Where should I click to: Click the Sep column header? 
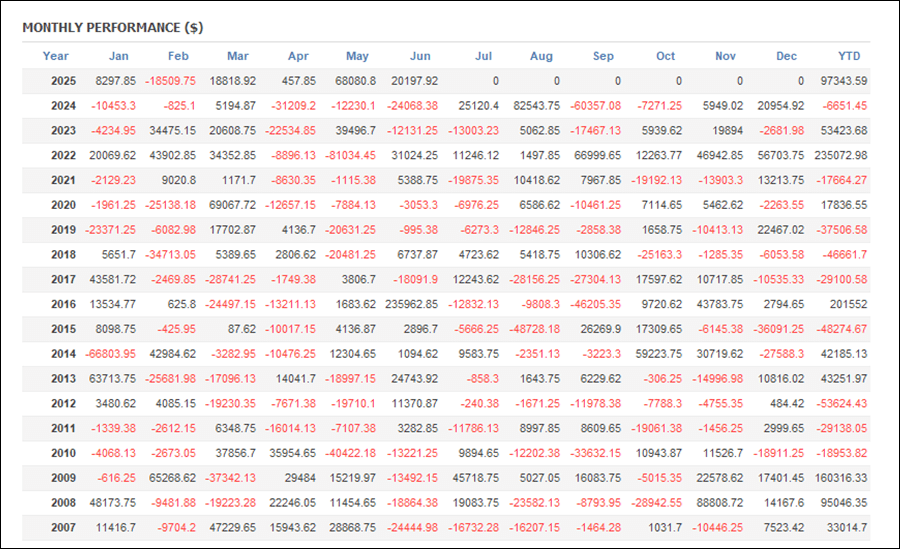pos(603,56)
